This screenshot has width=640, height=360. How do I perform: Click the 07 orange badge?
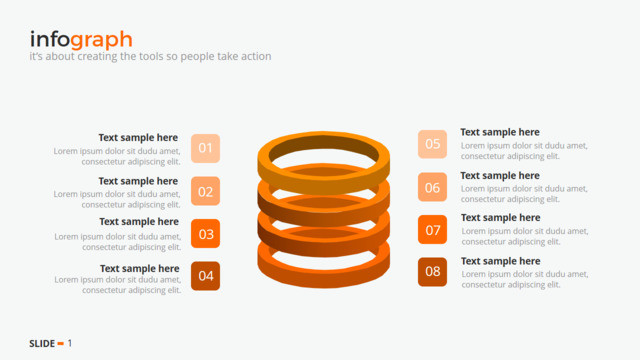pos(432,229)
